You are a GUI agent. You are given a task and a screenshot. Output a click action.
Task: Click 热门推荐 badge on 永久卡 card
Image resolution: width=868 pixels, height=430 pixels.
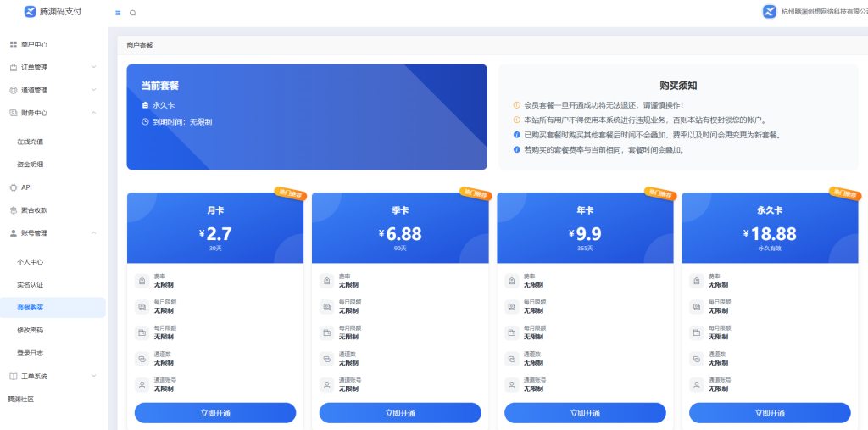pos(845,194)
